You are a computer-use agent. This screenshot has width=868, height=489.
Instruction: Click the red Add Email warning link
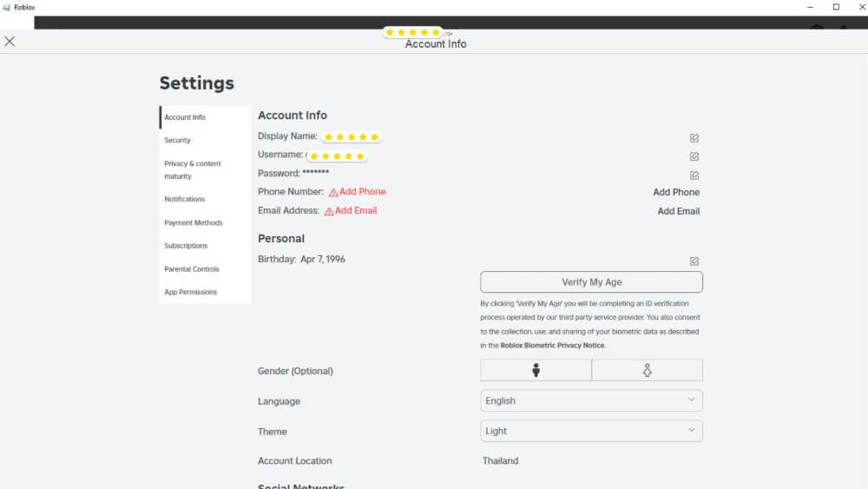click(x=351, y=211)
